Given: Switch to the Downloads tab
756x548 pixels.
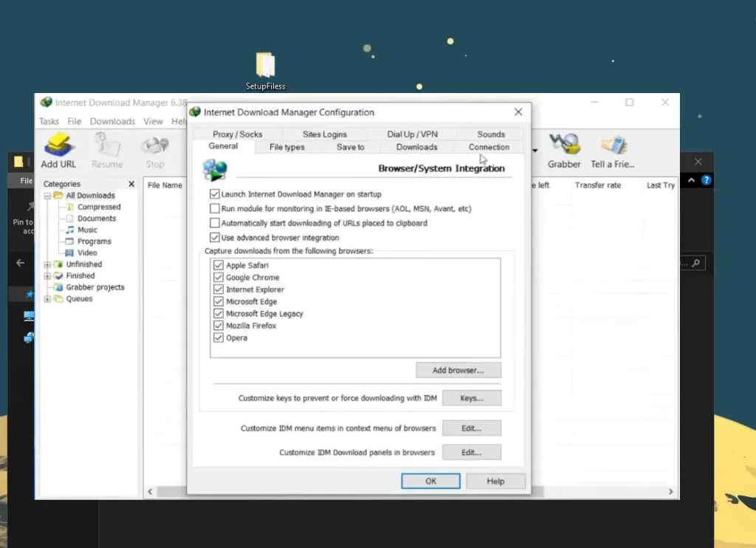Looking at the screenshot, I should pyautogui.click(x=416, y=147).
